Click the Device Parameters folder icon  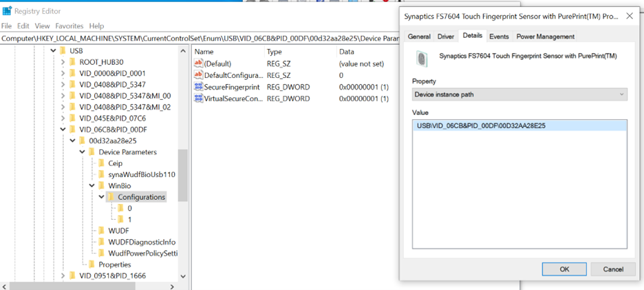point(92,152)
